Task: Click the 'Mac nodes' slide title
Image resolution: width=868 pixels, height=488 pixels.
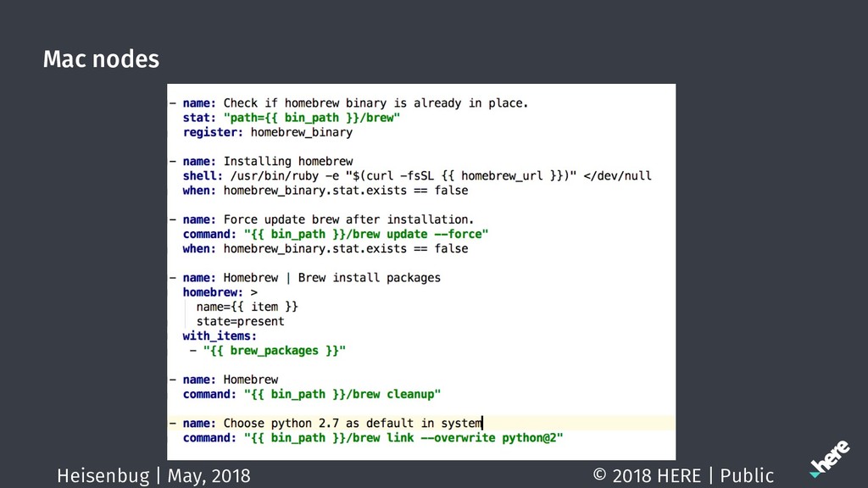Action: click(102, 59)
